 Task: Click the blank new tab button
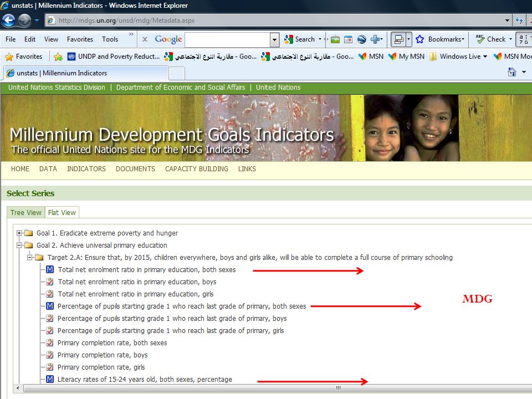[176, 73]
